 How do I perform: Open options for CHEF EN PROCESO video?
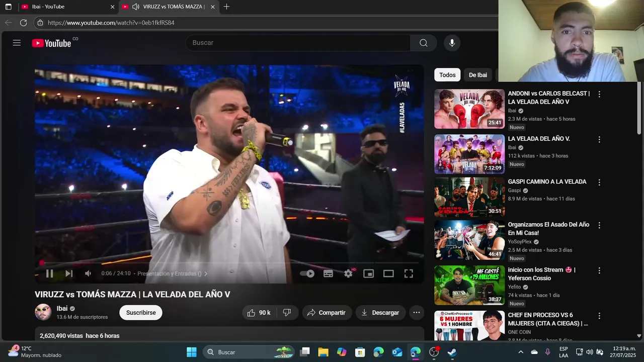599,316
